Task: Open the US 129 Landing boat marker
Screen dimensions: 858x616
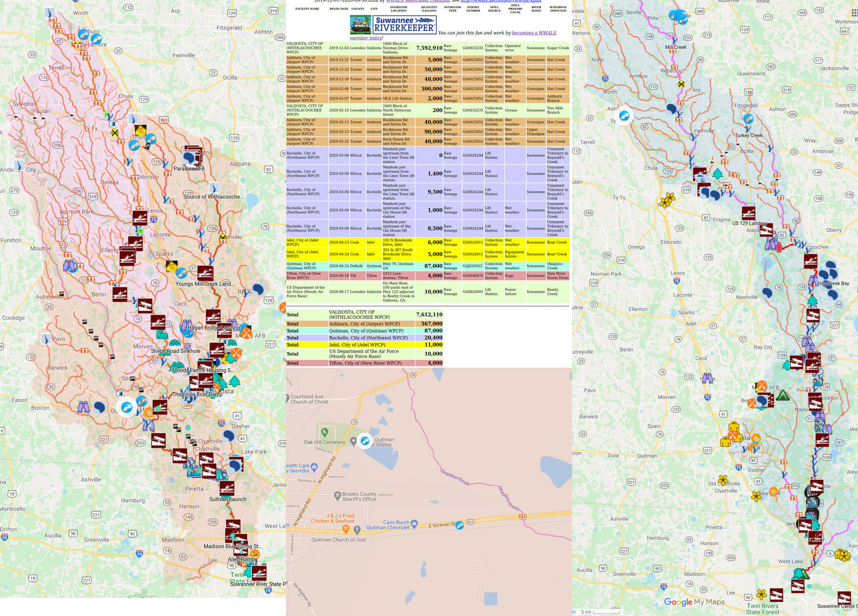Action: pos(749,213)
